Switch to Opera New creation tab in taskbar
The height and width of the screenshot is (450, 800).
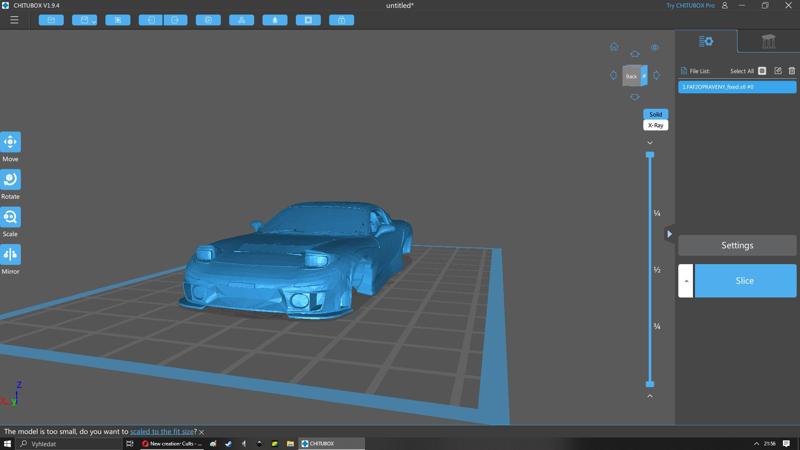click(172, 444)
